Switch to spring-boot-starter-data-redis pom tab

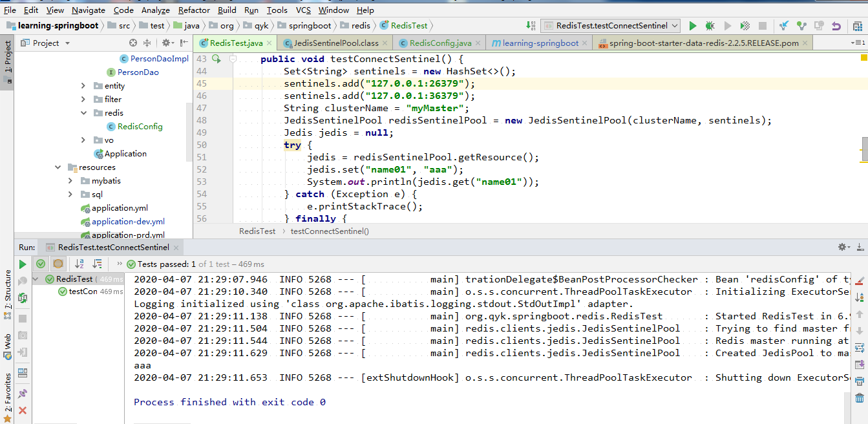point(703,43)
